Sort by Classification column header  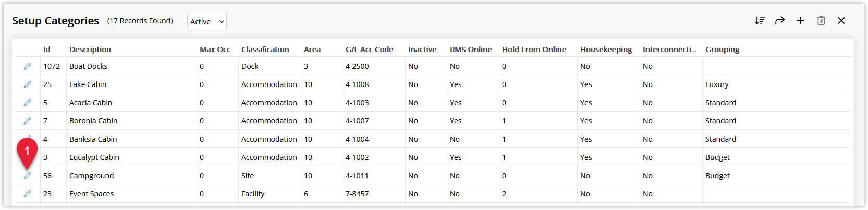(x=265, y=50)
